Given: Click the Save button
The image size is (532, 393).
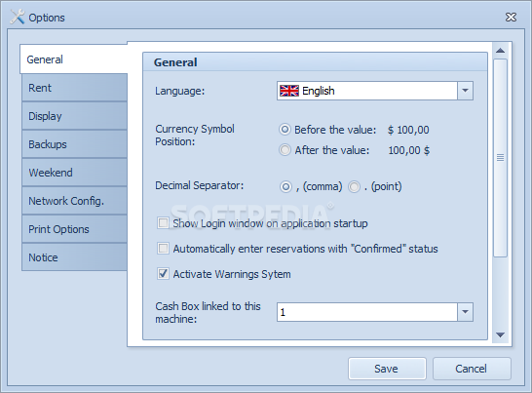Looking at the screenshot, I should pos(387,369).
